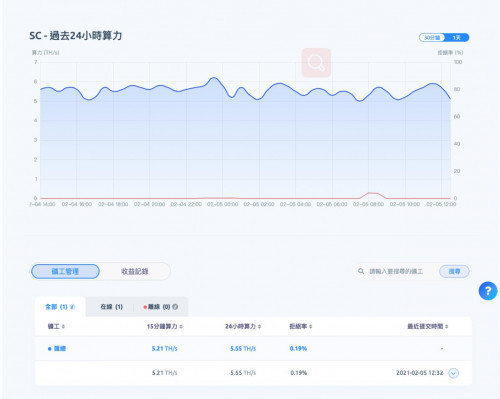Sort by 15分鐘算力 column arrows
Image resolution: width=500 pixels, height=399 pixels.
point(181,326)
